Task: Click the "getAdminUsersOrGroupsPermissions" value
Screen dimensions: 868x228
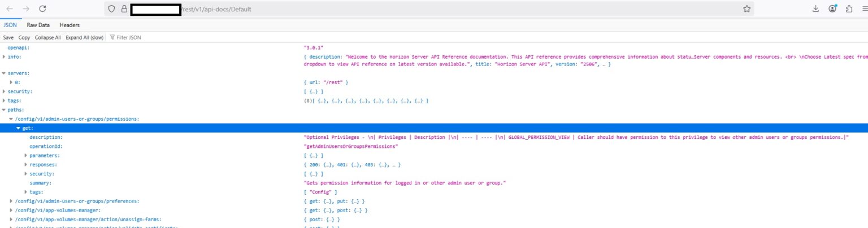Action: [x=351, y=146]
